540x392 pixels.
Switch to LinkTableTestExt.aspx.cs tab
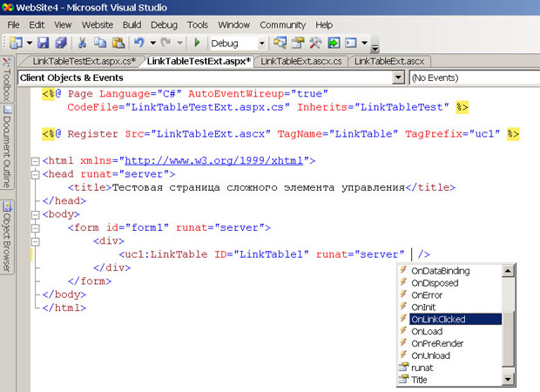click(x=84, y=61)
